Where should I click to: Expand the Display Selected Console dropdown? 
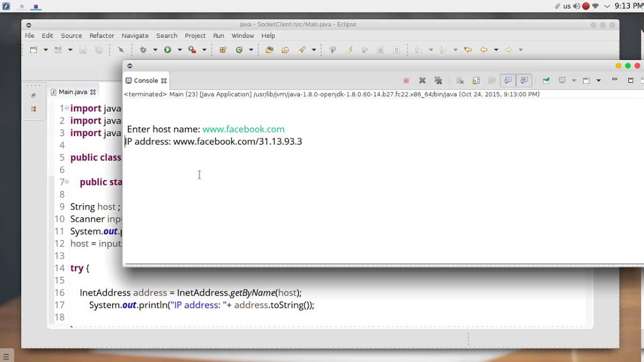point(574,80)
